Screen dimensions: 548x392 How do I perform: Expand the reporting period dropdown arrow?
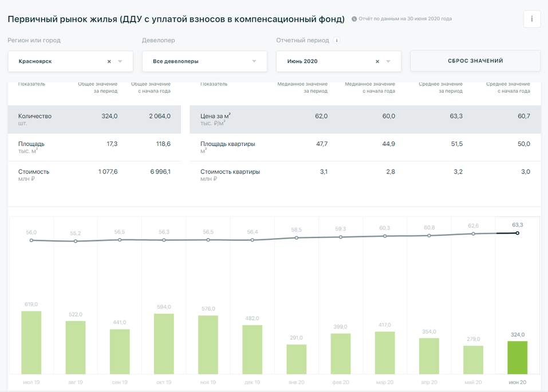[388, 61]
